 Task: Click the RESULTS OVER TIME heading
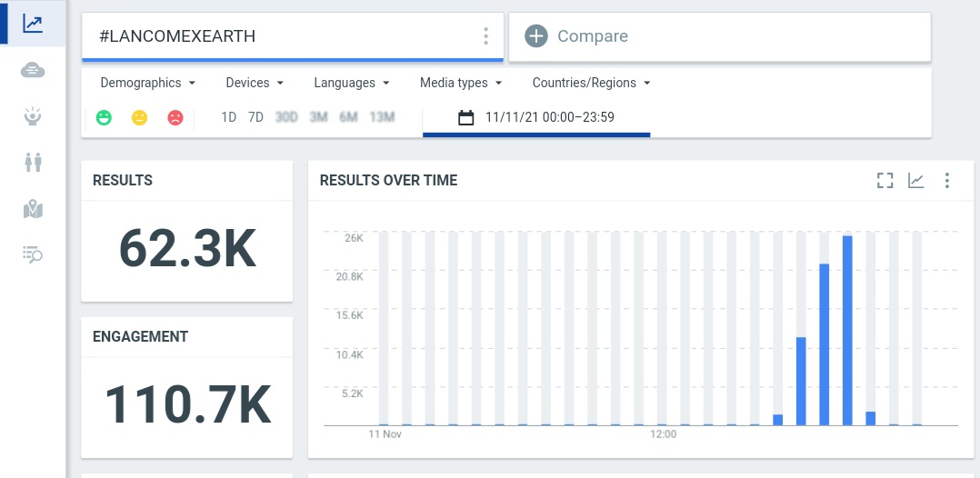click(389, 181)
